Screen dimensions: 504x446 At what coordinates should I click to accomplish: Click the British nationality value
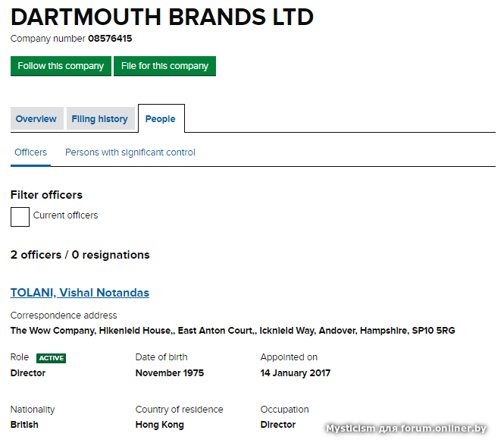[24, 425]
